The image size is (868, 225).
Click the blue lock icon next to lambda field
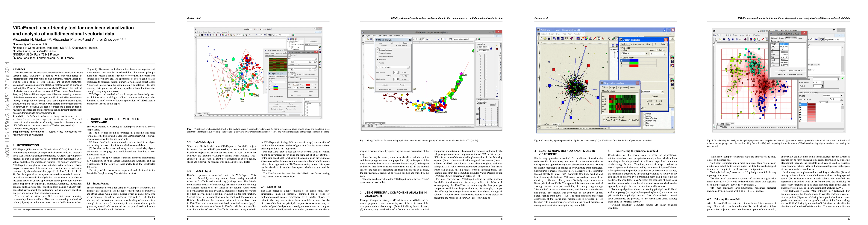(x=491, y=49)
